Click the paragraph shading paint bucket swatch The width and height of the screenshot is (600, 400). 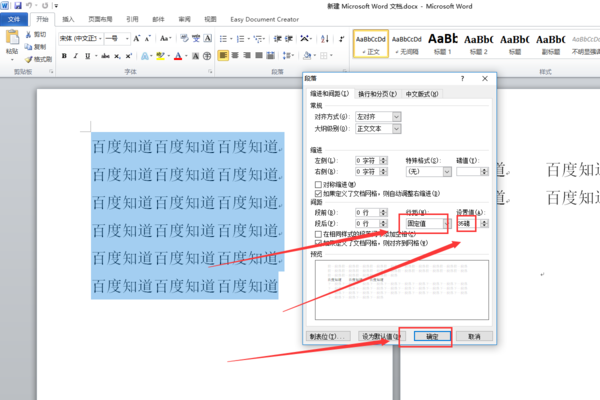(307, 56)
